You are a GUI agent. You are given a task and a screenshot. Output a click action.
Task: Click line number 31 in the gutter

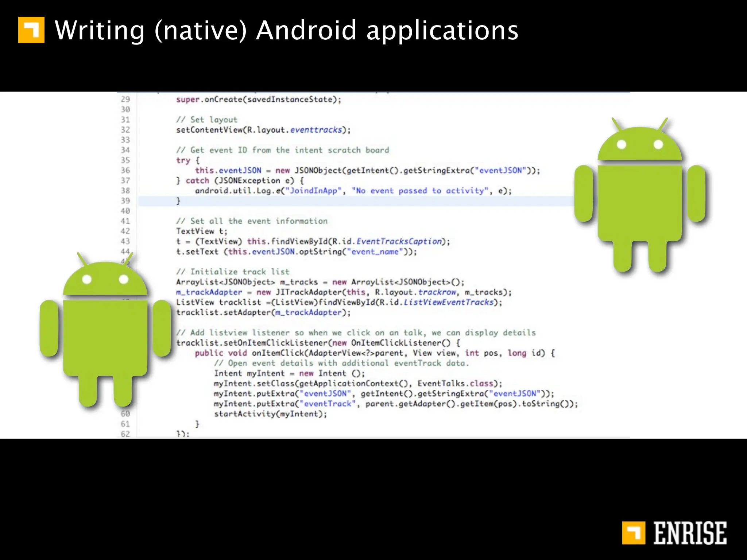pos(125,120)
